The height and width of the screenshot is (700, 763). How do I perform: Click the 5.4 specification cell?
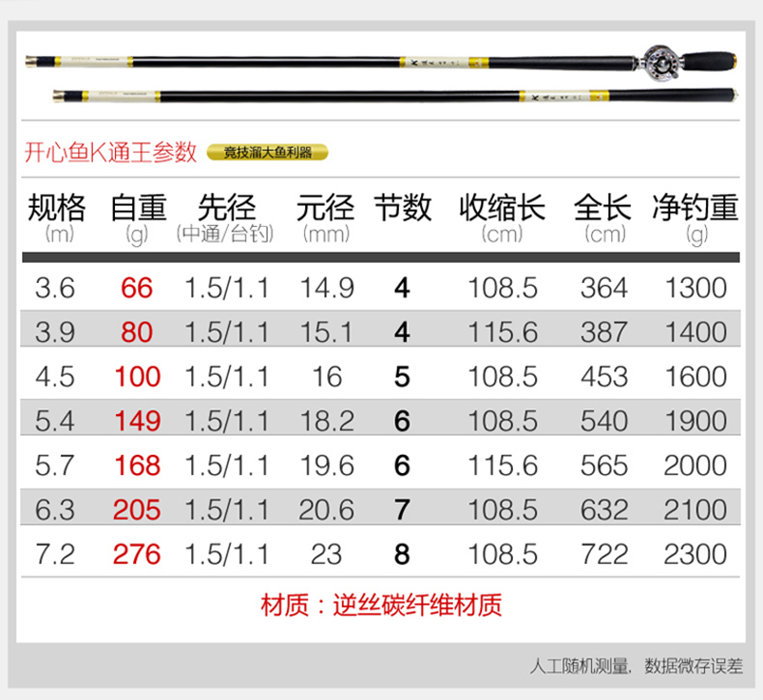click(x=55, y=421)
